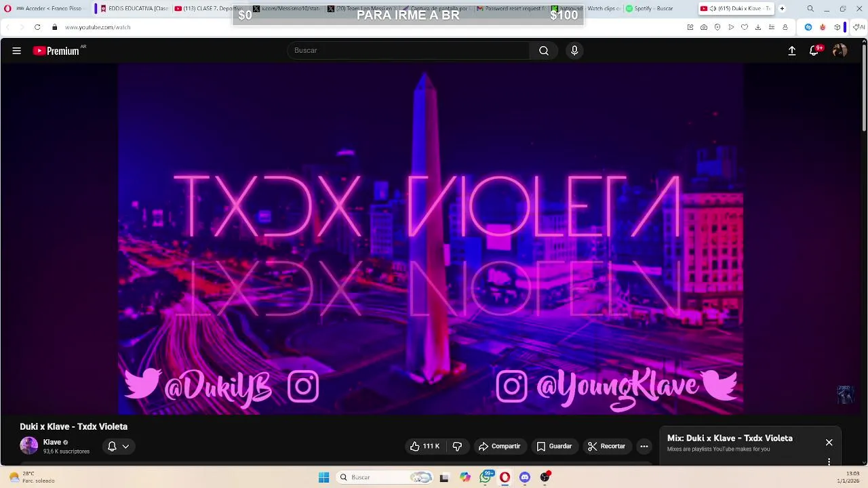Open more actions three-dot menu

[644, 446]
